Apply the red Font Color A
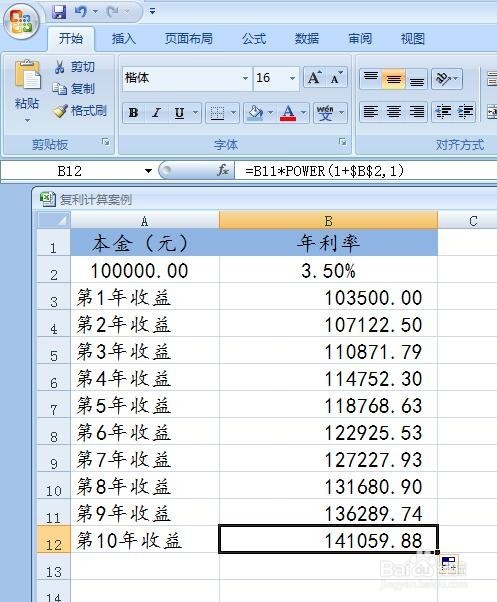The width and height of the screenshot is (497, 602). [288, 113]
